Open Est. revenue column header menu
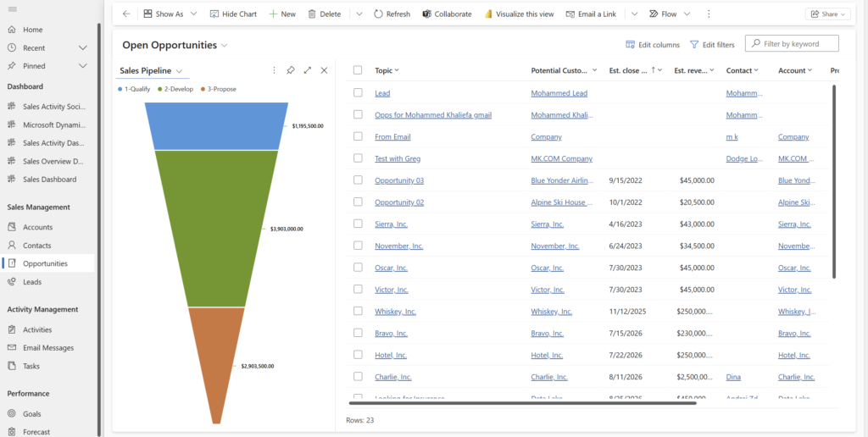868x437 pixels. [695, 70]
